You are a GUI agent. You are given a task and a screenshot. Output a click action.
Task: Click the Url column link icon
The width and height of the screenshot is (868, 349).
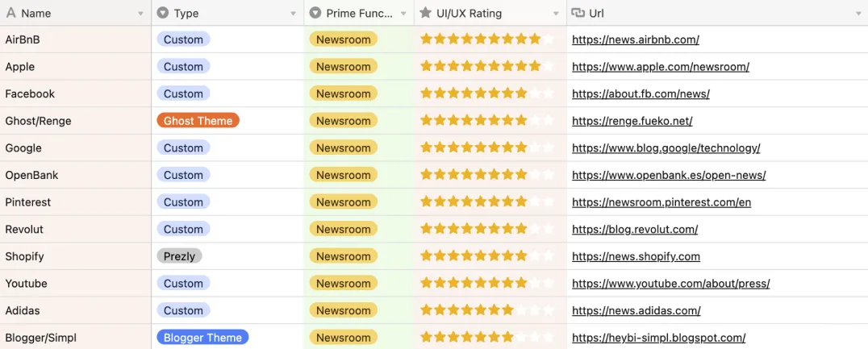(578, 13)
